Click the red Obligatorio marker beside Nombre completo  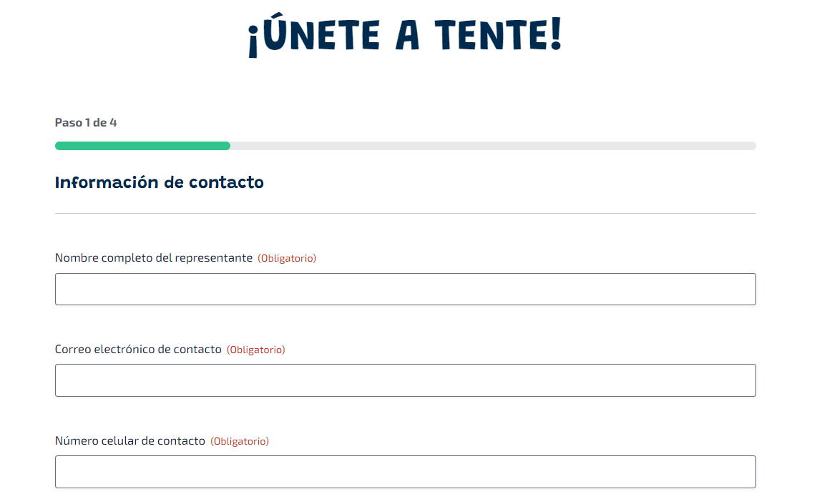pos(287,258)
